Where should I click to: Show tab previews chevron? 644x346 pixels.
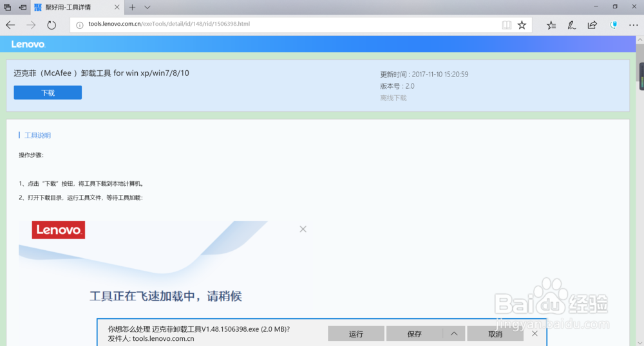pos(147,7)
